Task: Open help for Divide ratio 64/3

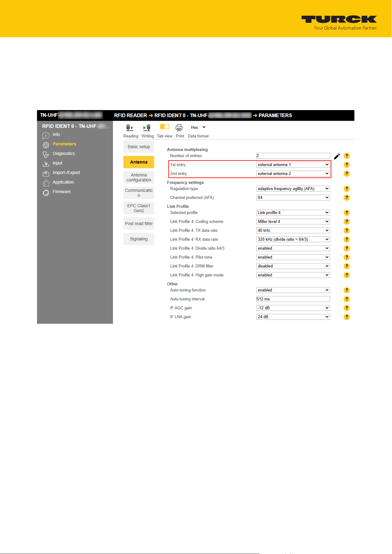Action: click(347, 248)
